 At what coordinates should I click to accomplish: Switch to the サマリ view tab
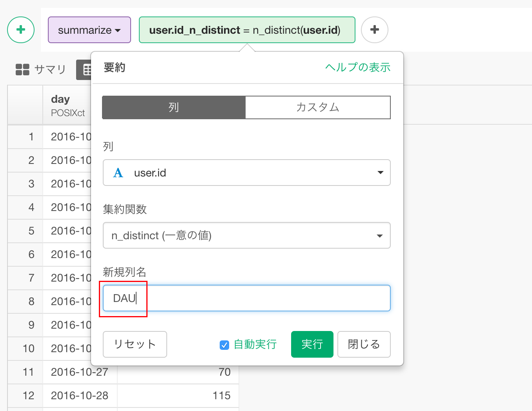41,69
